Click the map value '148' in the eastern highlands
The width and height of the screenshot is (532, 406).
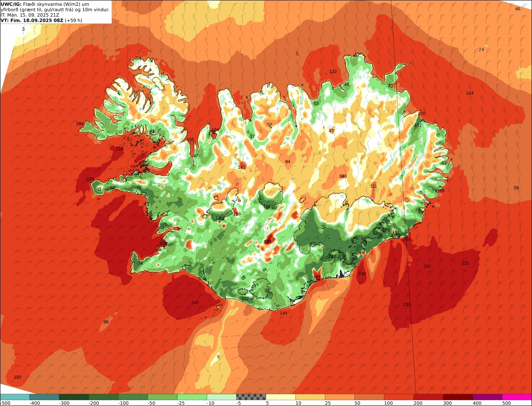(343, 176)
